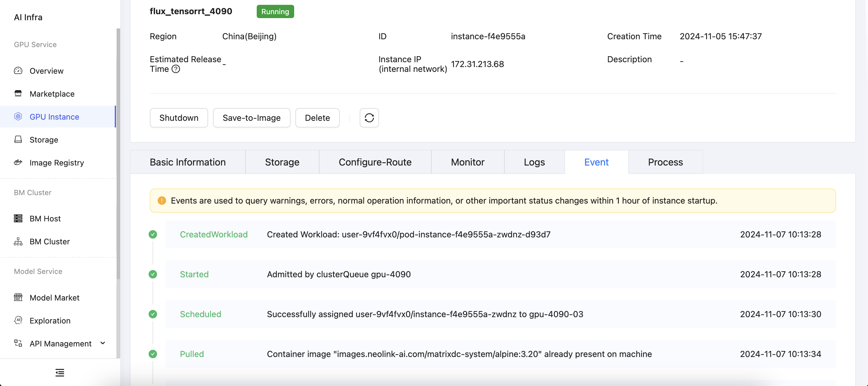Click the Save-to-Image button

click(x=252, y=118)
